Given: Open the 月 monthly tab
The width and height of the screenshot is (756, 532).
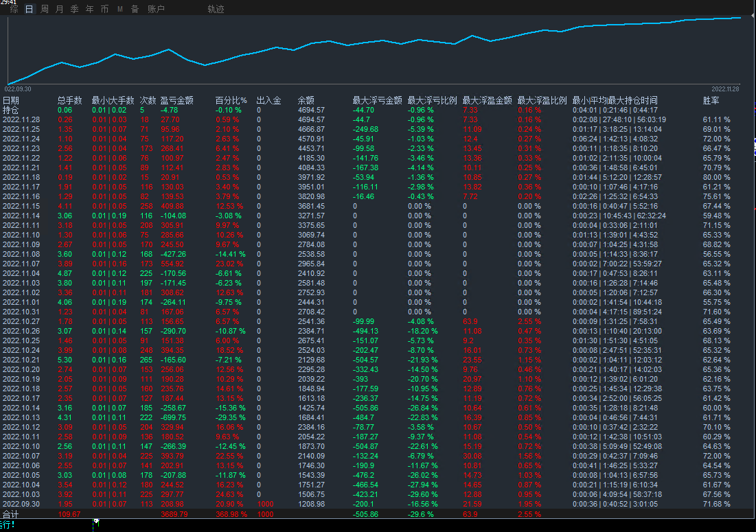Looking at the screenshot, I should (60, 9).
